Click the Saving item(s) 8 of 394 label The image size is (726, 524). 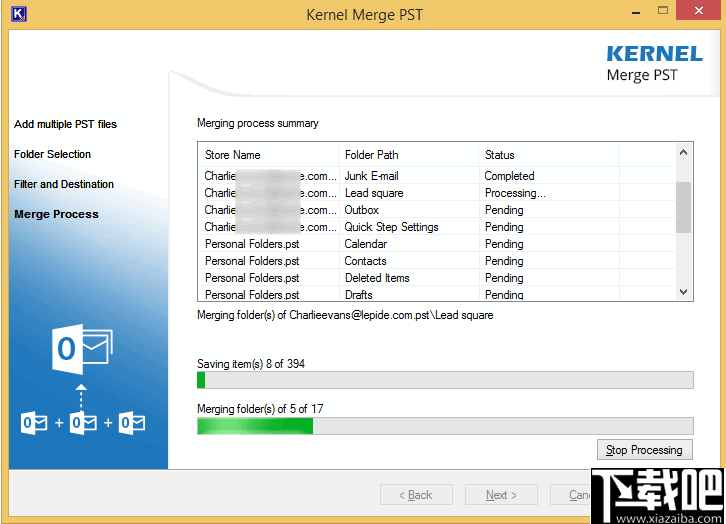[251, 364]
